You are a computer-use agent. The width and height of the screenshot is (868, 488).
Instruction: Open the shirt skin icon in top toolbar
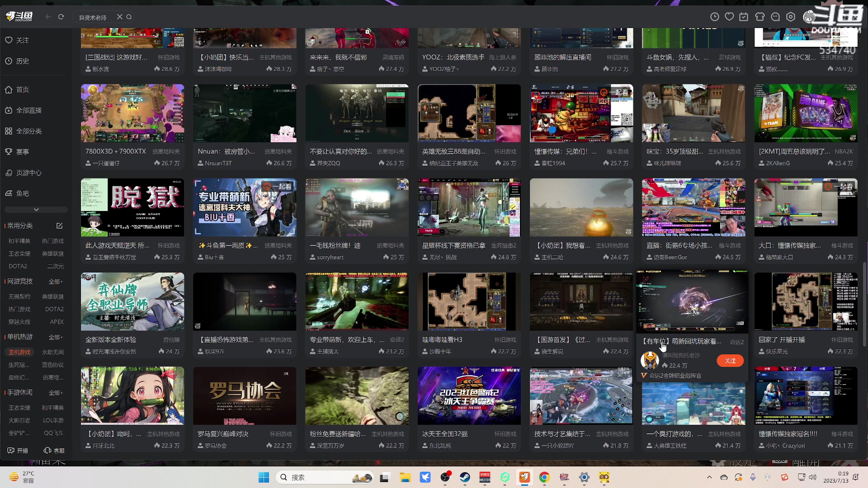tap(760, 17)
